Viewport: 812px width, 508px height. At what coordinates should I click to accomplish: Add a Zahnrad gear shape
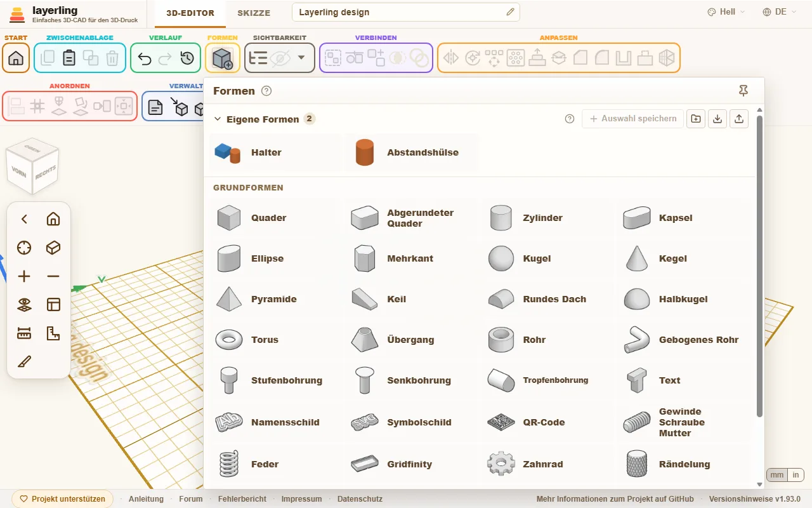click(x=547, y=464)
